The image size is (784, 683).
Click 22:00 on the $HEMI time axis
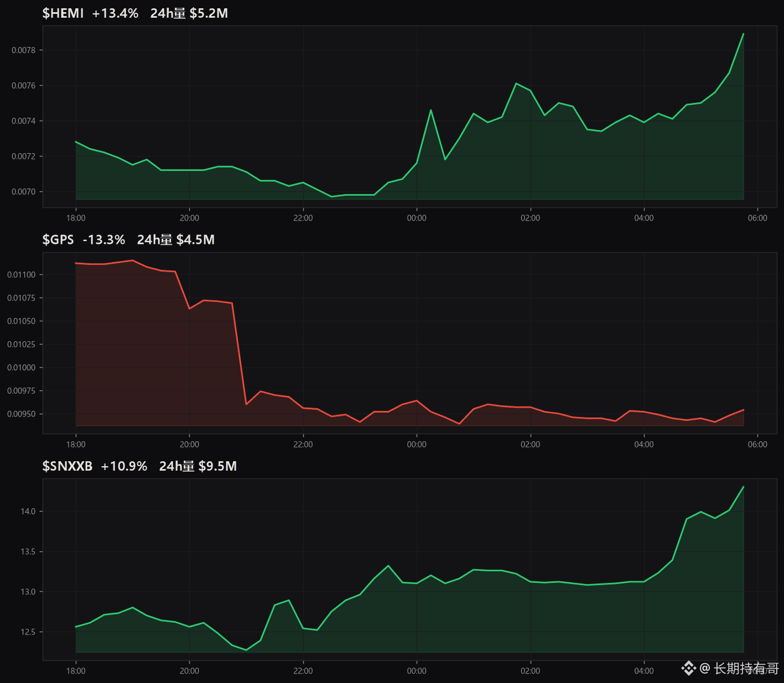click(303, 218)
